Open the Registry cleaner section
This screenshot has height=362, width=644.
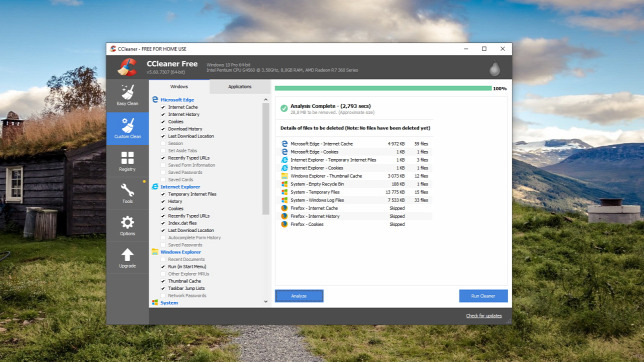pyautogui.click(x=127, y=161)
